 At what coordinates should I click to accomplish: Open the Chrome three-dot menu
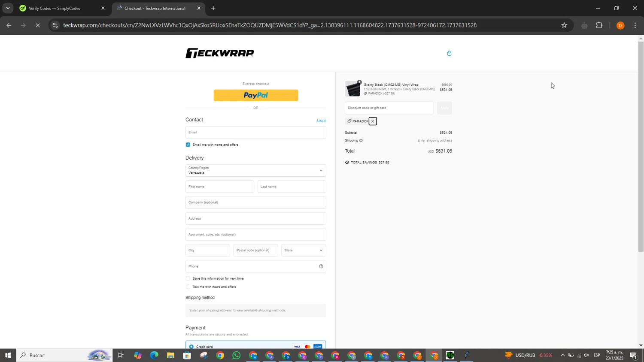point(635,25)
